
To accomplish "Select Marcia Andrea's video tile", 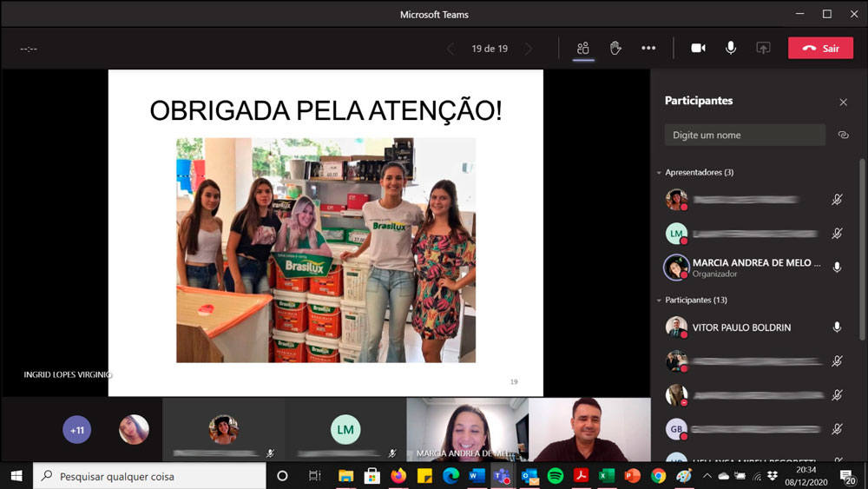I will pos(467,430).
